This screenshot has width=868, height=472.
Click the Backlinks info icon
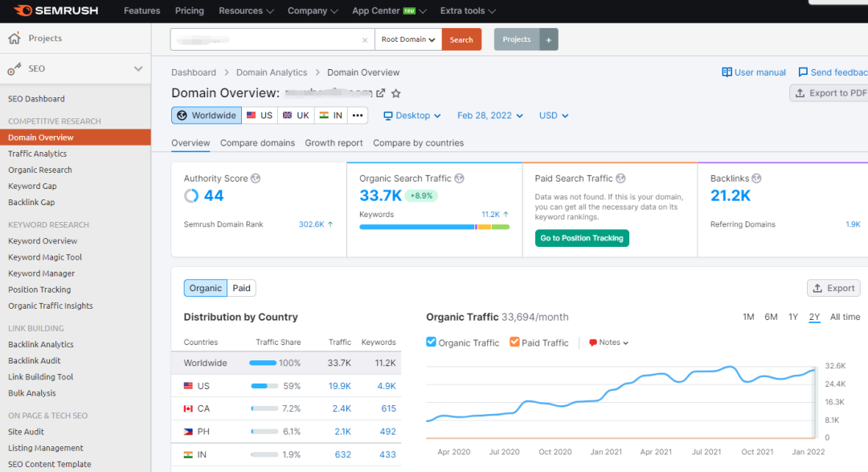coord(756,179)
